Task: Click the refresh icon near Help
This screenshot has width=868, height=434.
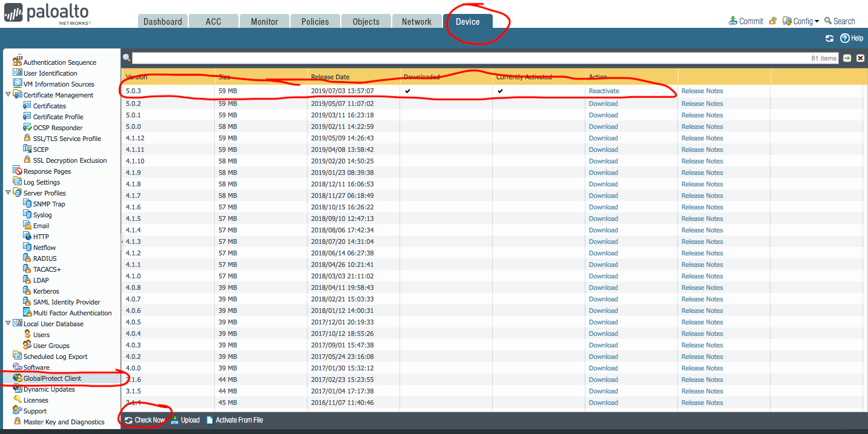Action: [x=829, y=38]
